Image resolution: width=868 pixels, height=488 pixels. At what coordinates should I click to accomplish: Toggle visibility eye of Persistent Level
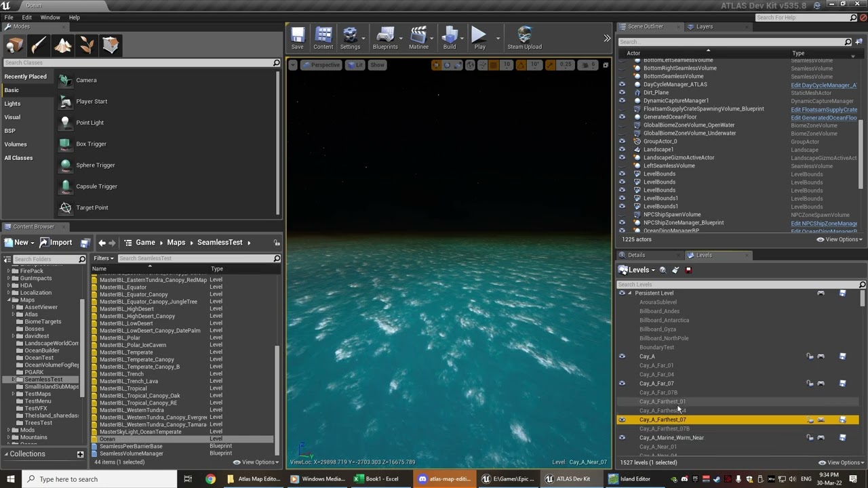tap(622, 293)
